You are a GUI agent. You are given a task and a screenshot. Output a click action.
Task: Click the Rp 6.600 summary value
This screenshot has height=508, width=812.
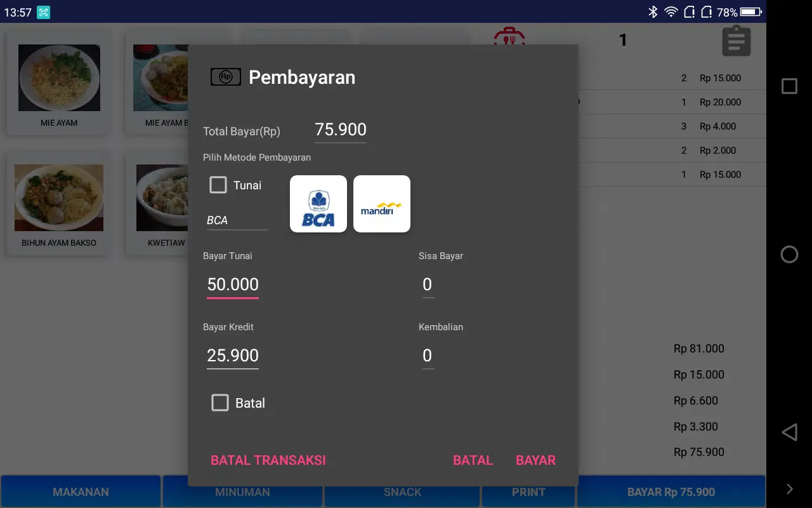pyautogui.click(x=696, y=401)
